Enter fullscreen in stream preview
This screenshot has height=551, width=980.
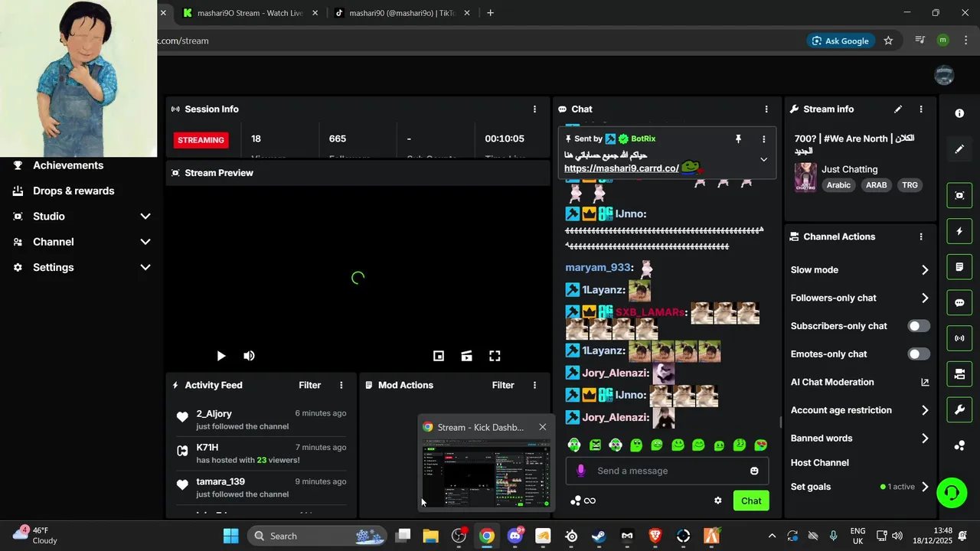tap(495, 356)
